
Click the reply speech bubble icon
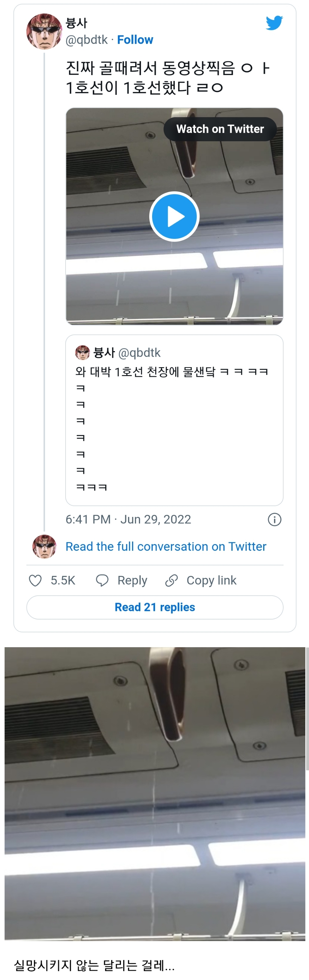[102, 581]
